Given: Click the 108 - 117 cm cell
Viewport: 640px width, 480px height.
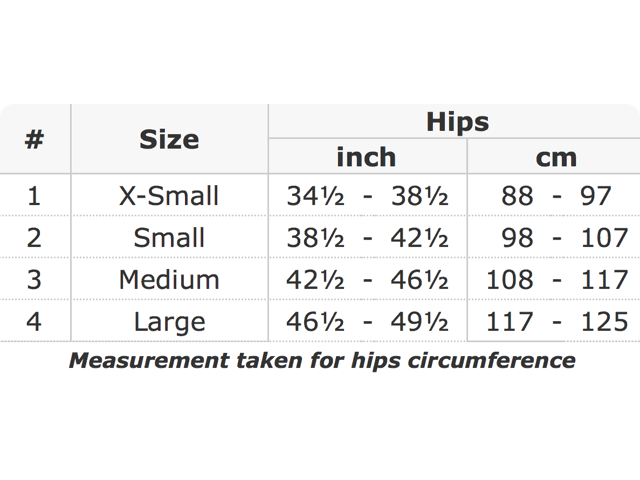Looking at the screenshot, I should (556, 279).
